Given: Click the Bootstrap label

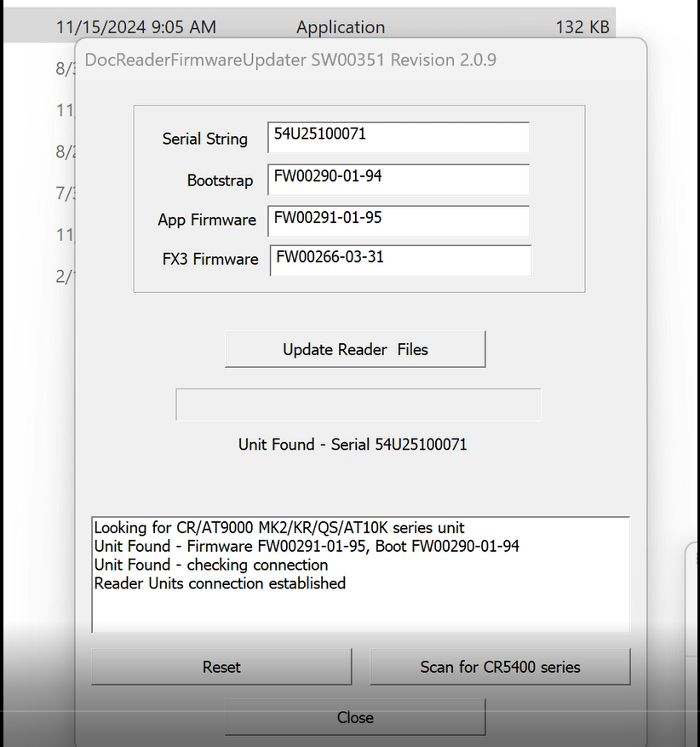Looking at the screenshot, I should tap(220, 181).
